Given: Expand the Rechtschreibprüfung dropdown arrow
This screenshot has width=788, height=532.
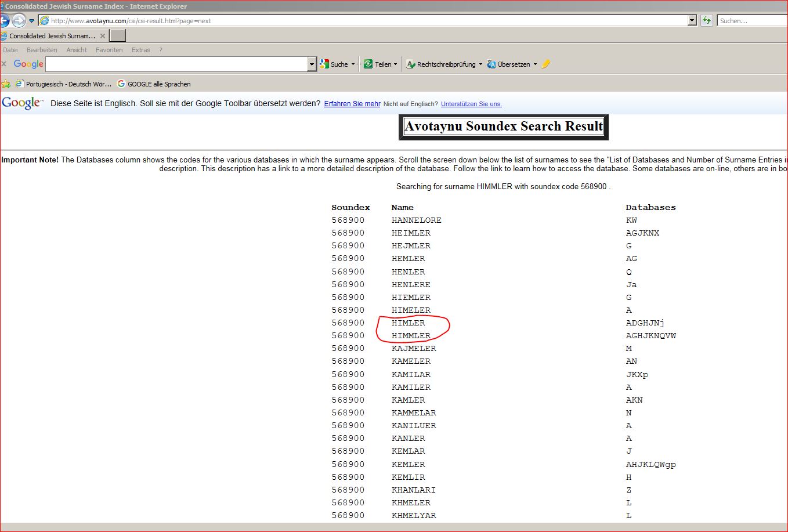Looking at the screenshot, I should coord(480,64).
